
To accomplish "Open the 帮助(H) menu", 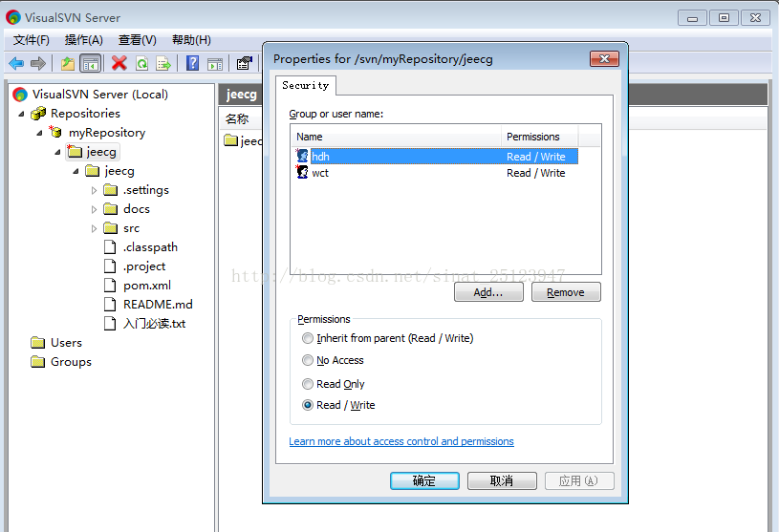I will pyautogui.click(x=191, y=40).
